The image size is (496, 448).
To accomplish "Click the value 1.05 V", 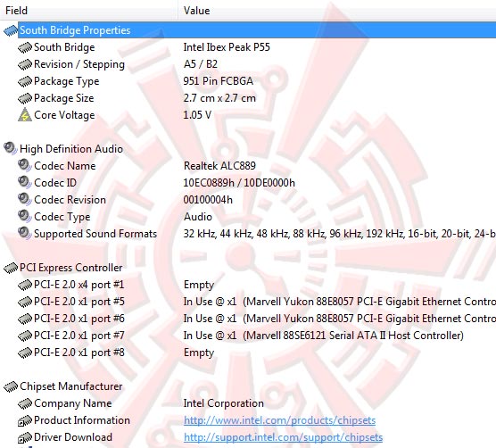I will [x=197, y=115].
